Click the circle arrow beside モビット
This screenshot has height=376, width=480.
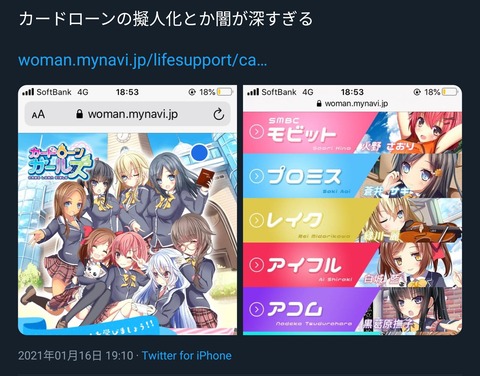point(256,132)
